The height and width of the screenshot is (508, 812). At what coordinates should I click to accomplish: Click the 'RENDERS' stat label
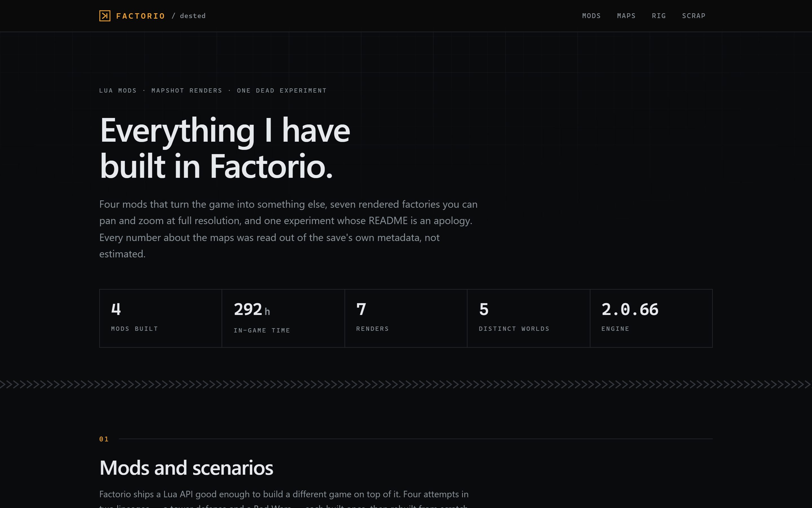pyautogui.click(x=372, y=329)
